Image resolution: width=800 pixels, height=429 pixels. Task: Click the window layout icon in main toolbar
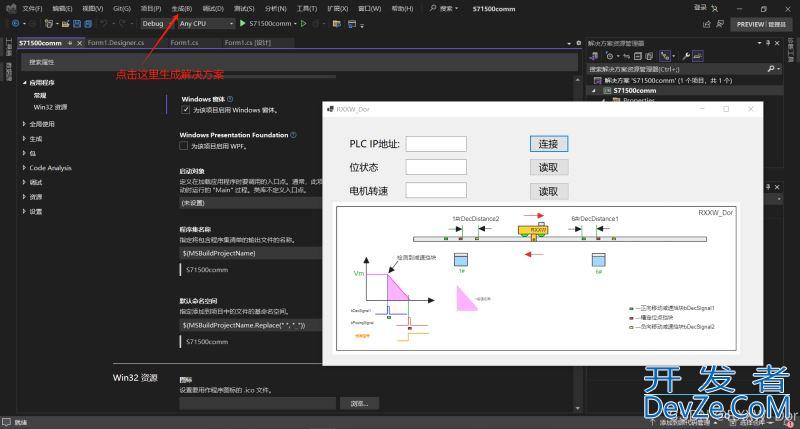[x=352, y=23]
